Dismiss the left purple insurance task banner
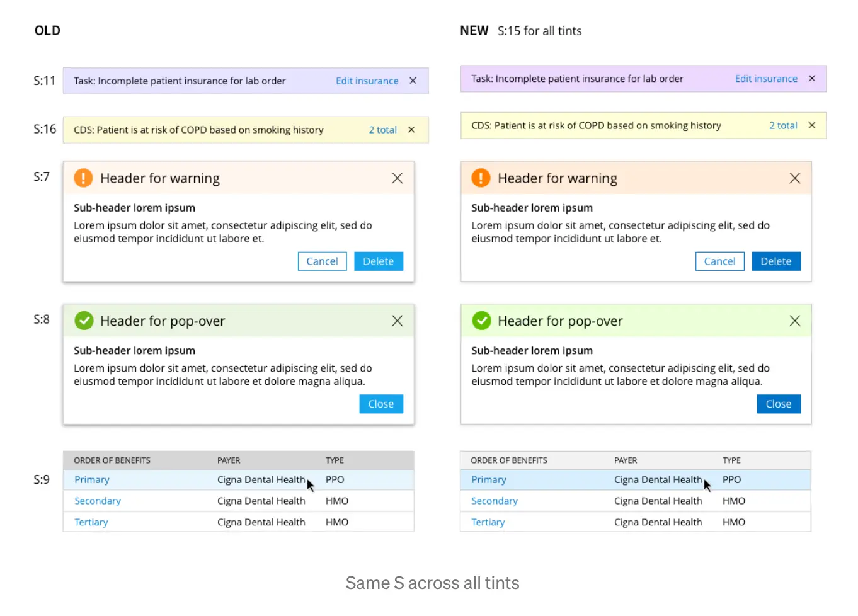 (413, 81)
